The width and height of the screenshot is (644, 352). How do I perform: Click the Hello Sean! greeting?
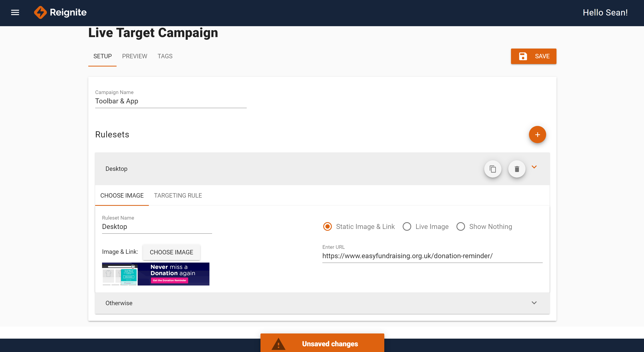pyautogui.click(x=605, y=12)
